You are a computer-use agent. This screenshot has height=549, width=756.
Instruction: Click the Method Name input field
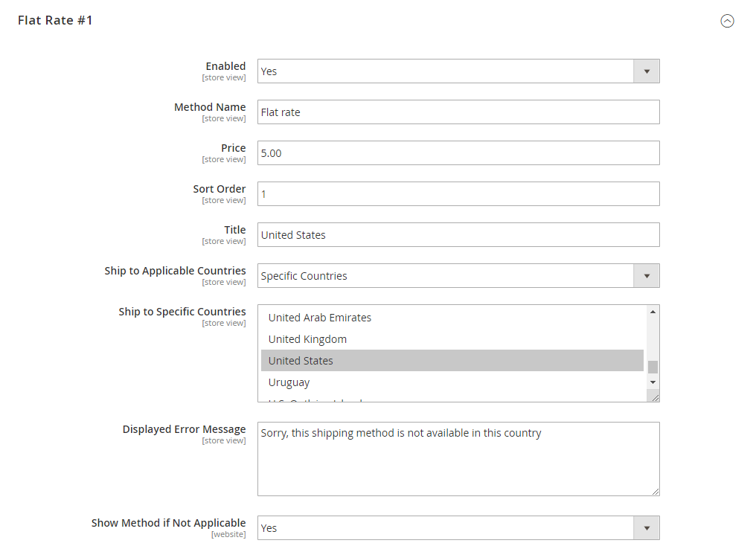458,112
